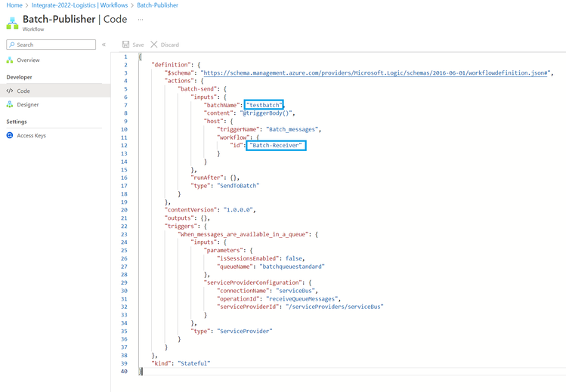Open Access Keys settings

tap(31, 135)
